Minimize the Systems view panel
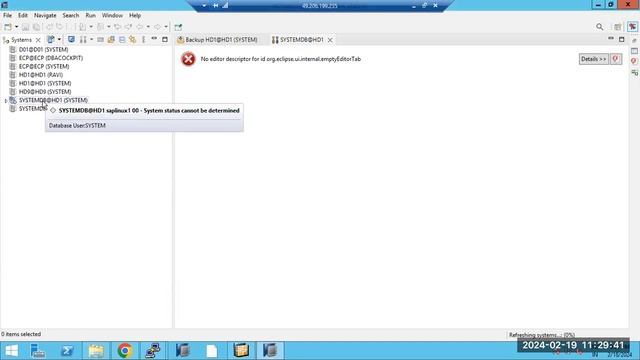 (154, 39)
